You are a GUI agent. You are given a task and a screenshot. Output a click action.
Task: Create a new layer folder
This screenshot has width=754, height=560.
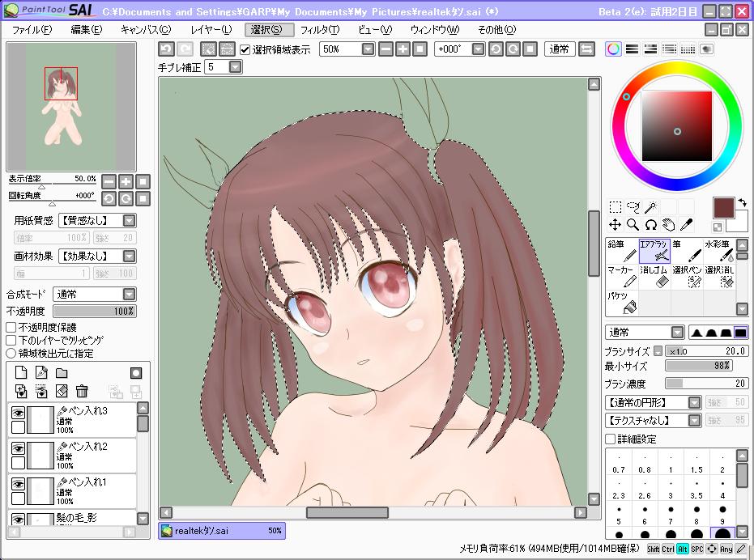point(62,373)
